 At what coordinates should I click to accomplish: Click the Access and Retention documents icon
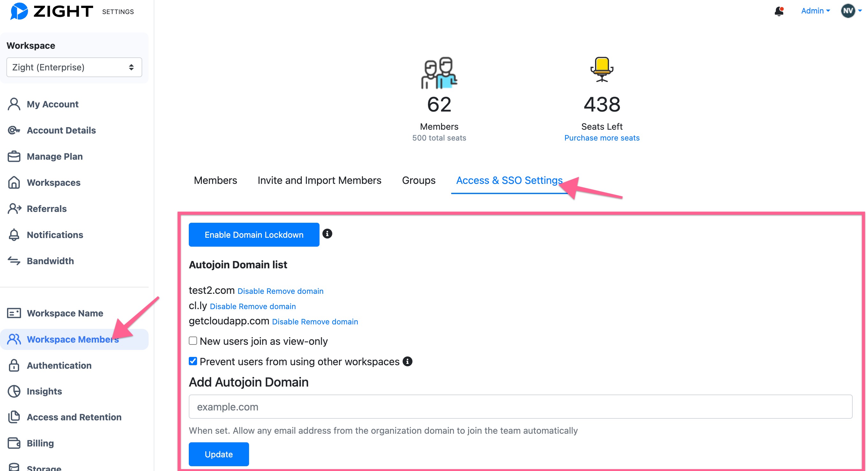coord(14,417)
